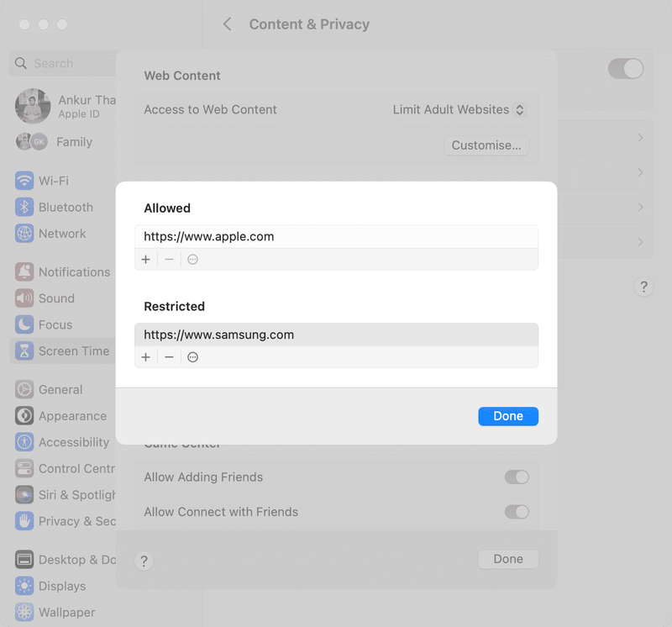Open more options under the Allowed list
The image size is (672, 627).
pos(193,260)
